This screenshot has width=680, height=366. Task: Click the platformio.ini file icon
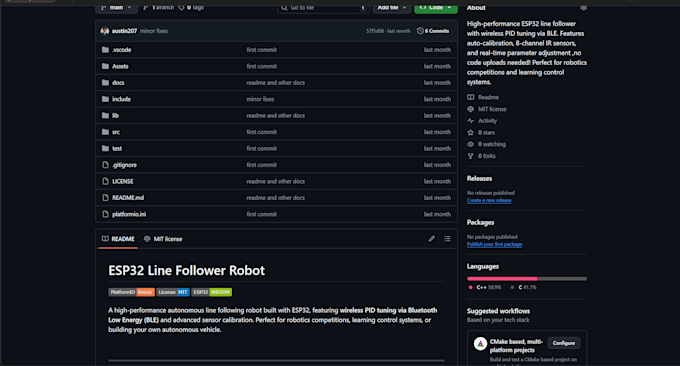(x=105, y=214)
